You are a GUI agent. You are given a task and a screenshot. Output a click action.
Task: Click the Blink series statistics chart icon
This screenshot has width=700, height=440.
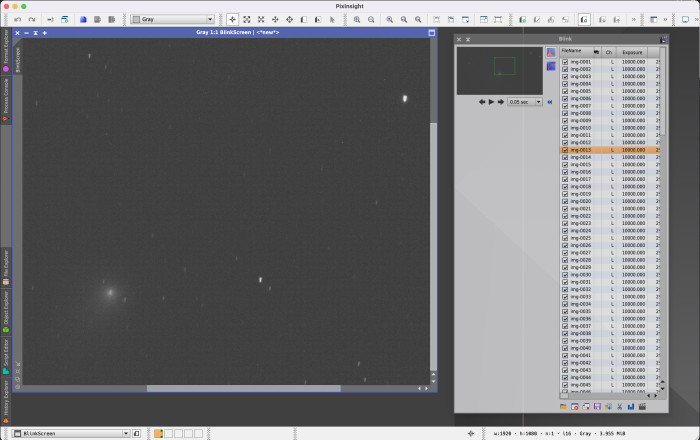tap(631, 407)
